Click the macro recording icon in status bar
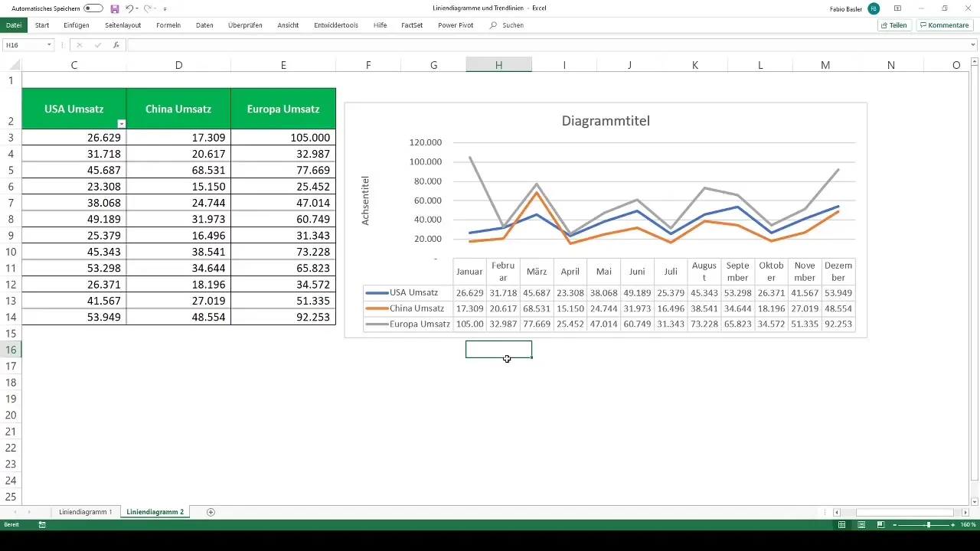980x551 pixels. (x=42, y=525)
